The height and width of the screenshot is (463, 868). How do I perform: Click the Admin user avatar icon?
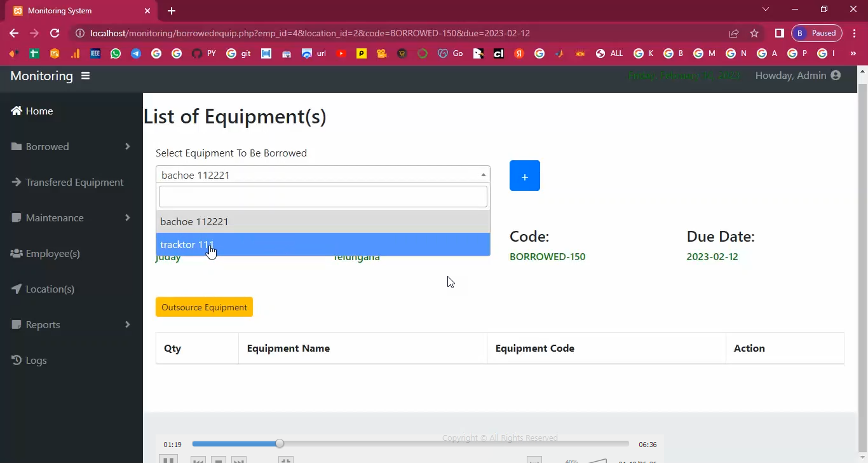(836, 76)
